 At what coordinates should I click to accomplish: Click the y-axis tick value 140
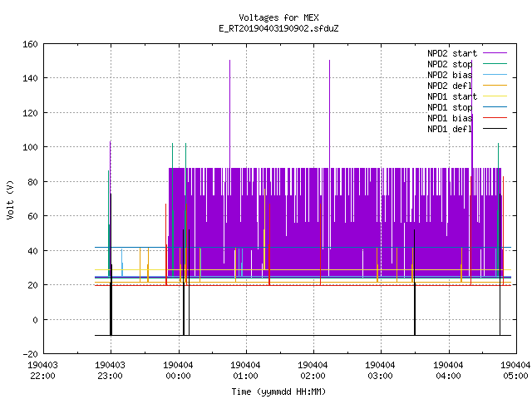pos(30,78)
